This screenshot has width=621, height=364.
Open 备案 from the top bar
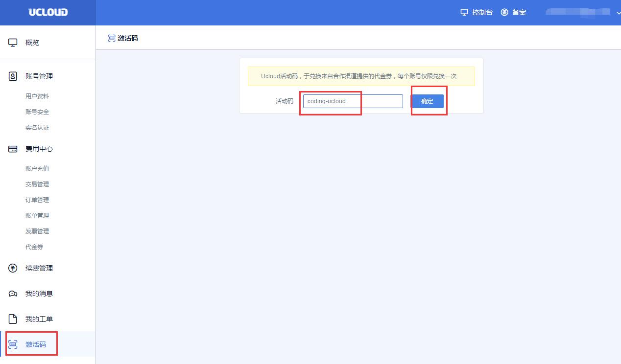click(513, 12)
